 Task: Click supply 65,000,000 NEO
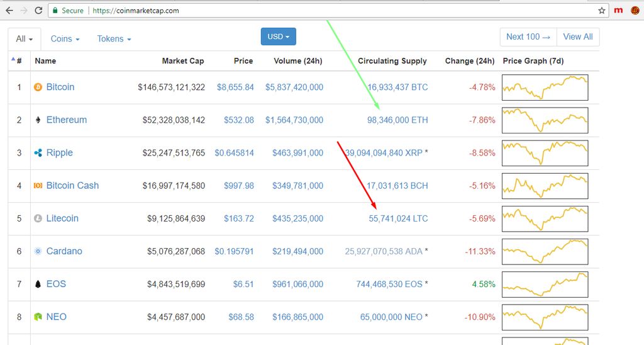pos(391,317)
